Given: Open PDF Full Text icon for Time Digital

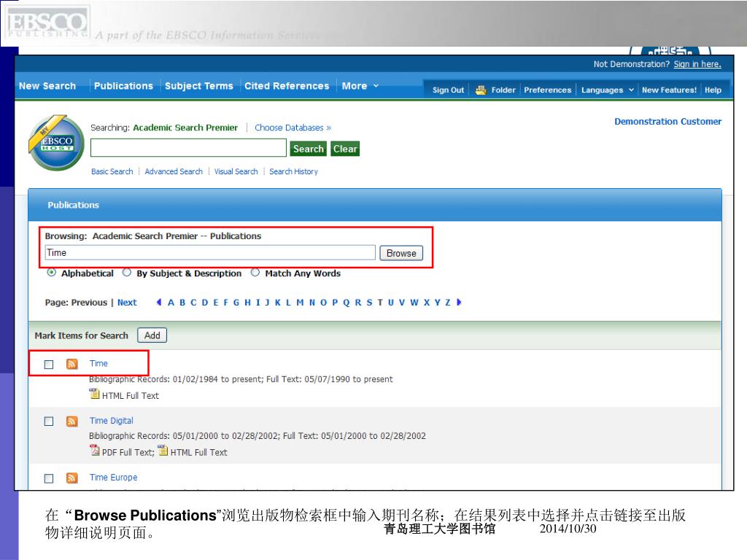Looking at the screenshot, I should [94, 451].
